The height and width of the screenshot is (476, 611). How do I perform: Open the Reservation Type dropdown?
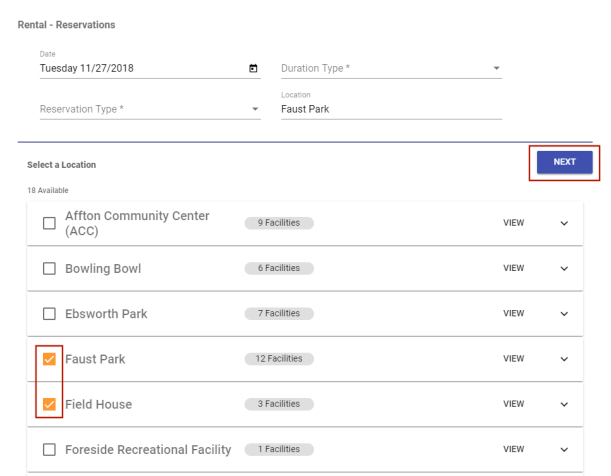coord(148,109)
